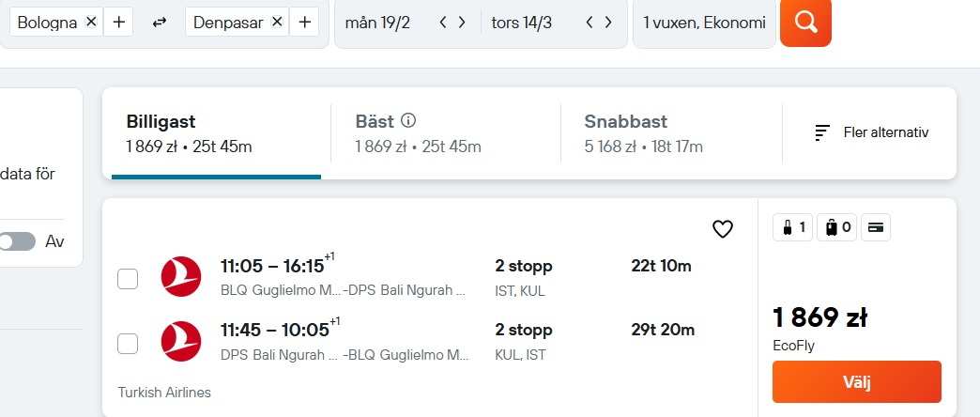Click the 29t 20m duration
The image size is (980, 417).
(663, 330)
